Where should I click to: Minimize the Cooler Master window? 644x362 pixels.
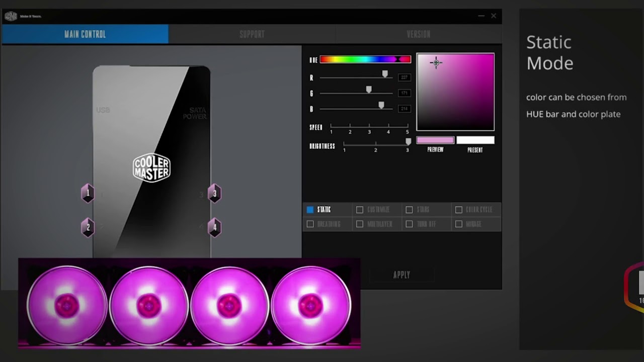point(481,16)
